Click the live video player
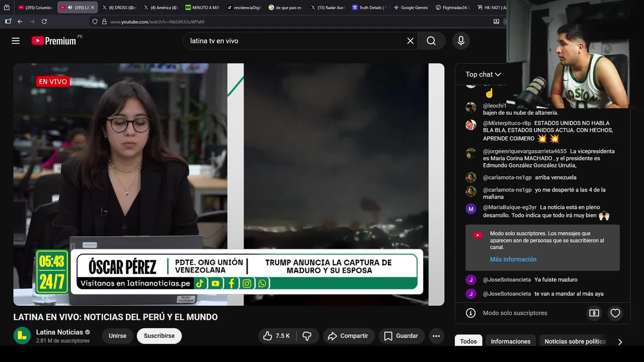This screenshot has width=644, height=362. [x=228, y=184]
